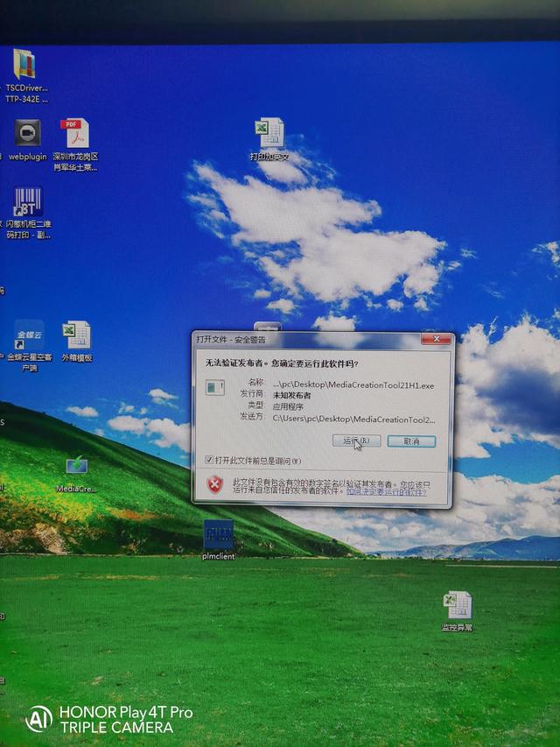Click the C:\Users\pc\Desktop path text

click(353, 419)
